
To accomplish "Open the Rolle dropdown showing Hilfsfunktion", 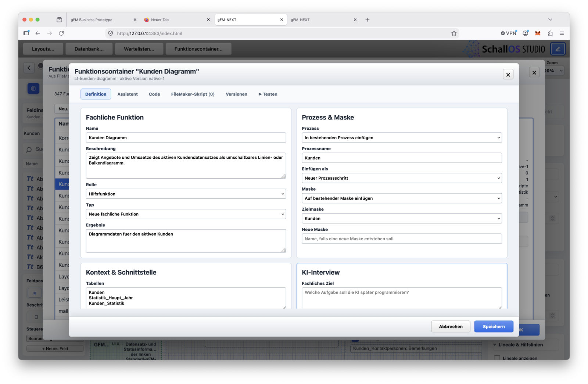I will click(186, 194).
